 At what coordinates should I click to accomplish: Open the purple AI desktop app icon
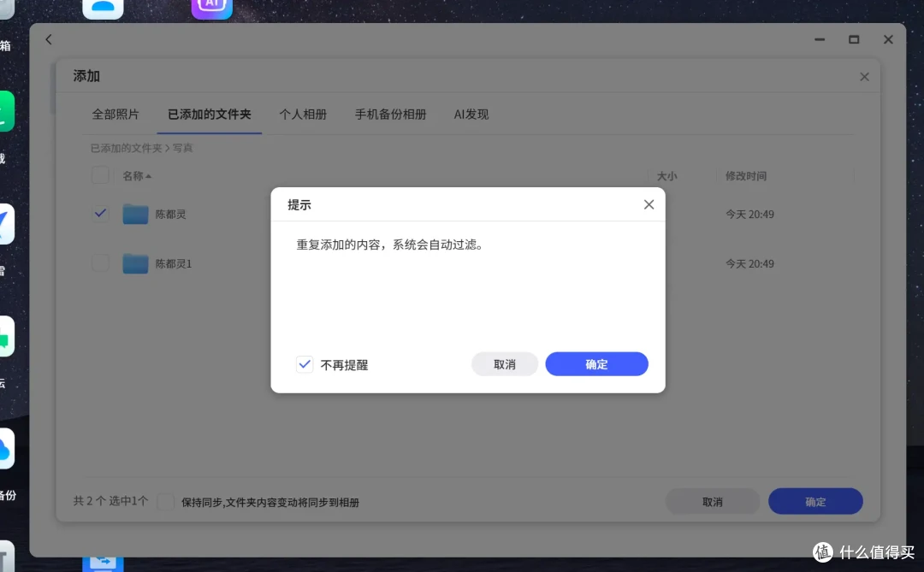pos(212,7)
